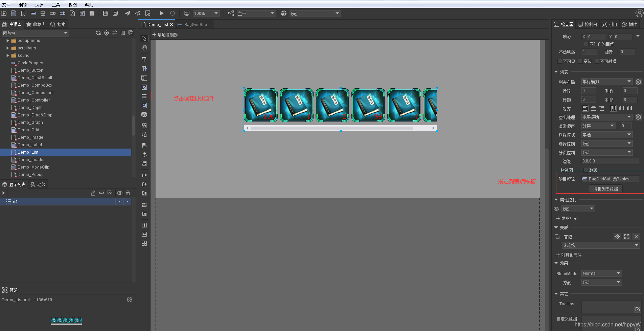644x331 pixels.
Task: Click left align icon in 对齐 row
Action: tap(585, 108)
